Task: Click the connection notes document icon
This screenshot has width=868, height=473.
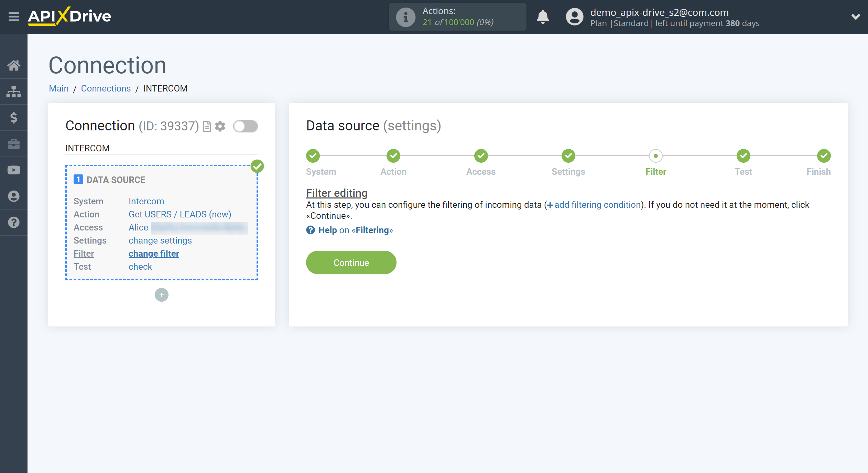Action: coord(207,126)
